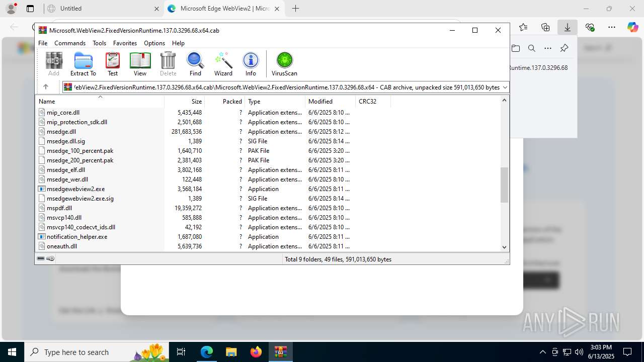Switch to the Untitled browser tab

[103, 9]
